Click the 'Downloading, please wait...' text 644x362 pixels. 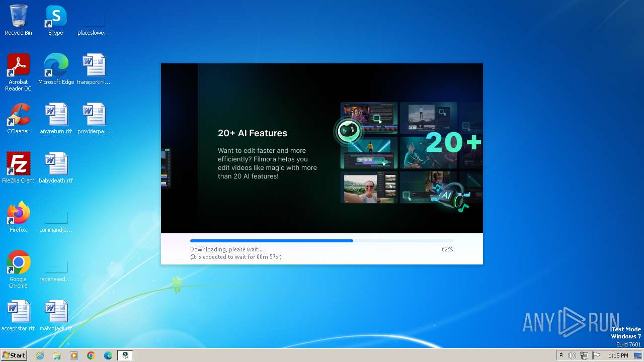[226, 249]
